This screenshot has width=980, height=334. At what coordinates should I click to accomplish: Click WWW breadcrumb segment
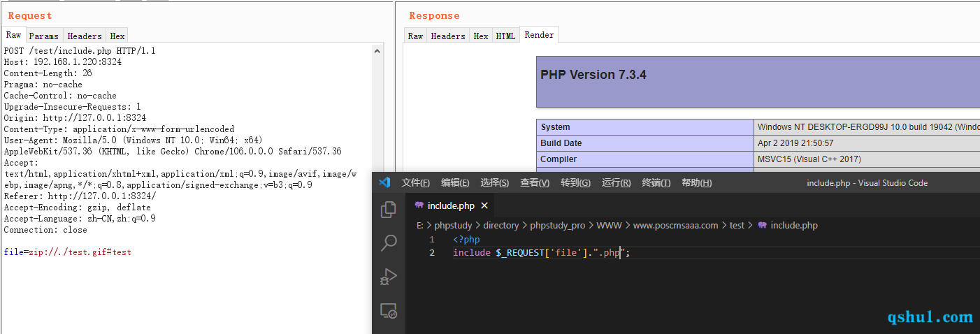point(609,225)
